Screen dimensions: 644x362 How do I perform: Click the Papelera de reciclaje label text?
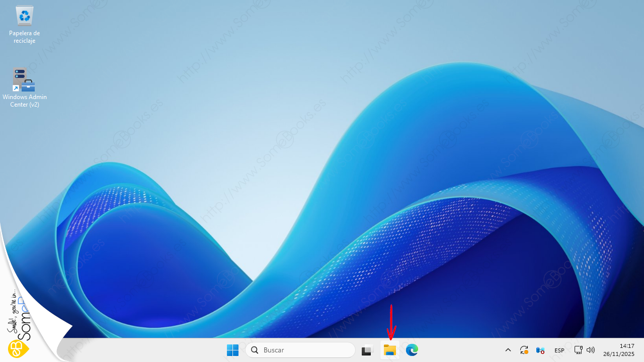coord(24,37)
